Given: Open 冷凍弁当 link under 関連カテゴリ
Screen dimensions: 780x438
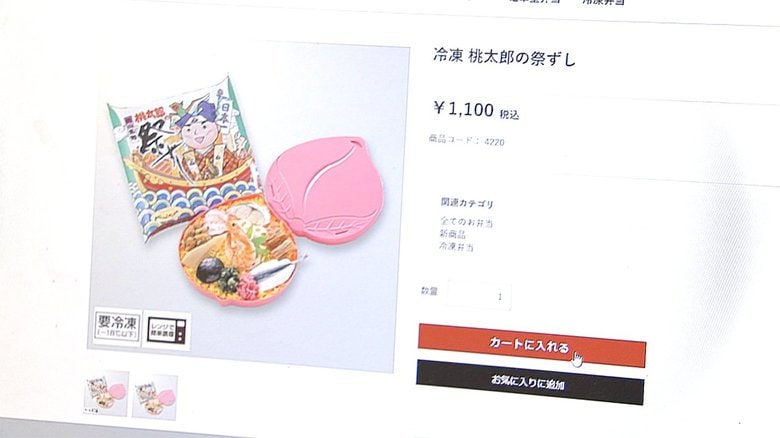Looking at the screenshot, I should click(456, 246).
